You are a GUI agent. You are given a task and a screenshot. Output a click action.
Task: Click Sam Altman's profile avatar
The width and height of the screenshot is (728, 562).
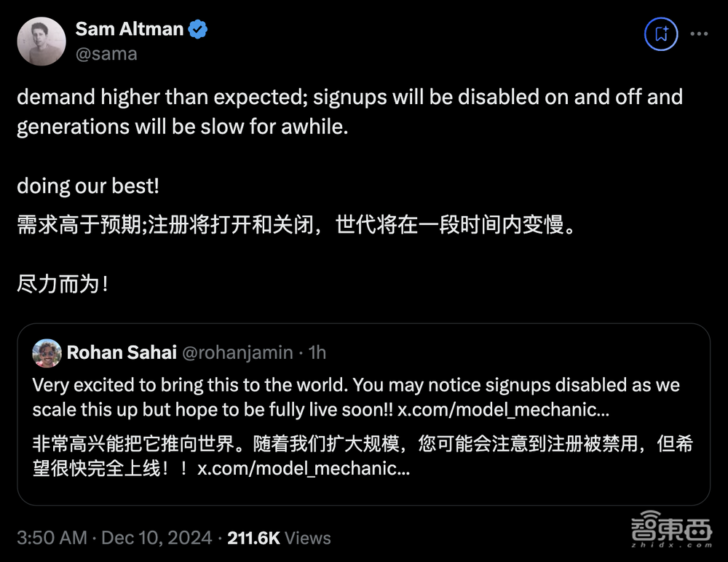click(41, 41)
